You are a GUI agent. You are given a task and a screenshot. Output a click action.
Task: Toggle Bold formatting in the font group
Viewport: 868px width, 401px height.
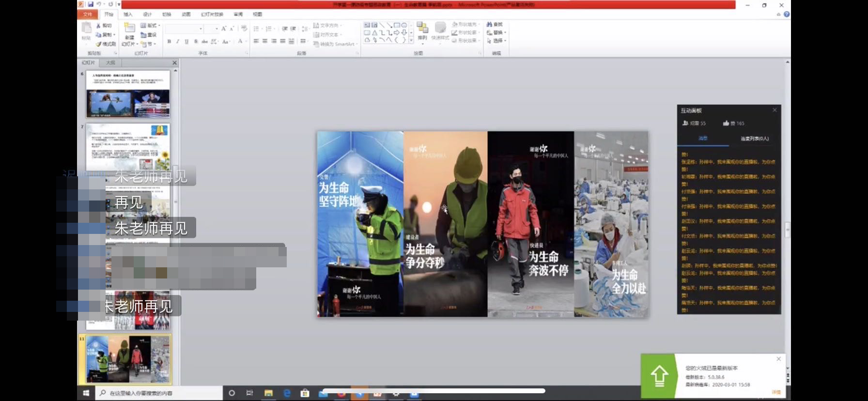click(169, 42)
